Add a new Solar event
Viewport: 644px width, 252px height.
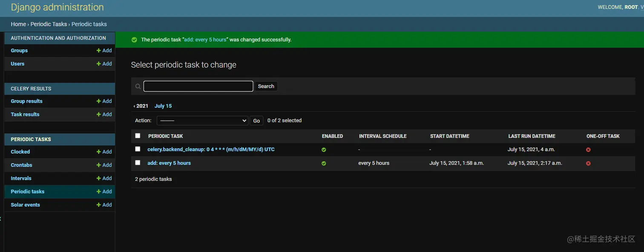click(104, 205)
